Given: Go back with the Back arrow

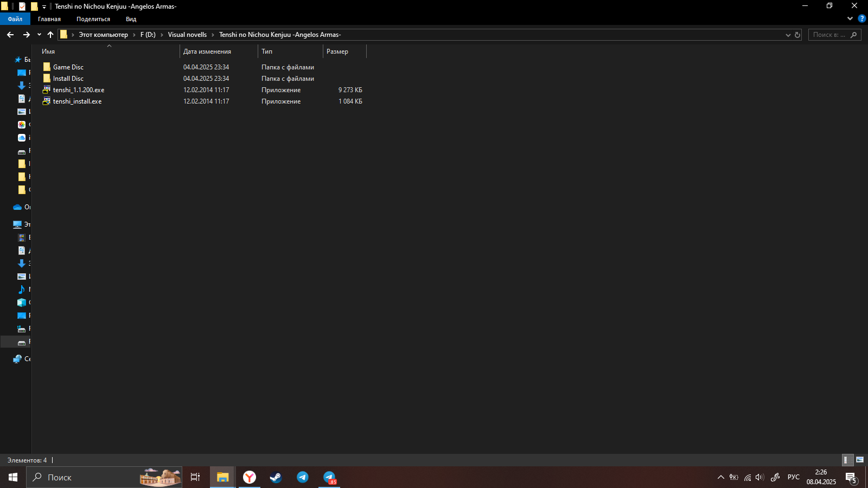Looking at the screenshot, I should click(x=10, y=35).
